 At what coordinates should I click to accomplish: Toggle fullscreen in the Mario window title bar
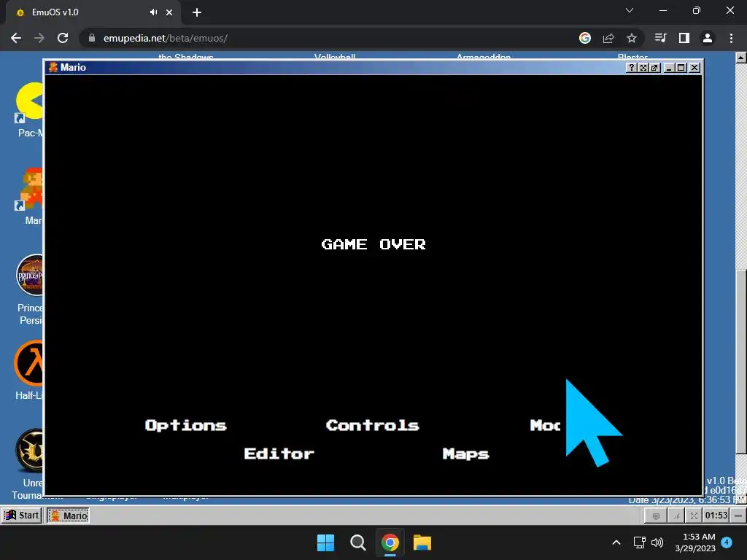[x=643, y=68]
